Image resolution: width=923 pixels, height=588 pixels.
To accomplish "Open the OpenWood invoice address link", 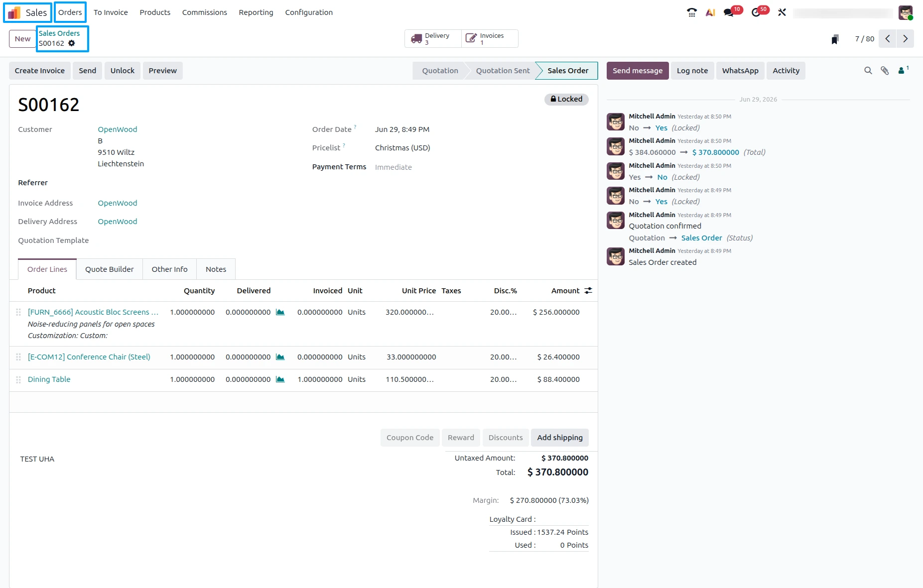I will coord(118,203).
